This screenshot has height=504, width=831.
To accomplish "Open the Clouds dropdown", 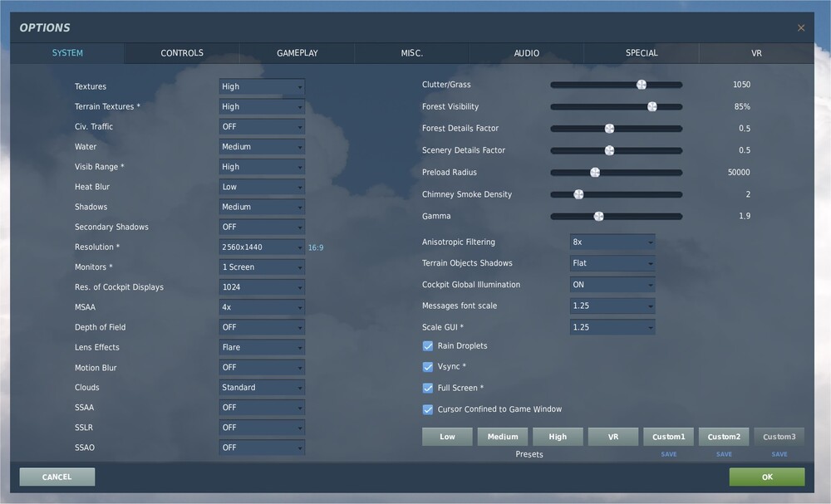I will point(262,388).
